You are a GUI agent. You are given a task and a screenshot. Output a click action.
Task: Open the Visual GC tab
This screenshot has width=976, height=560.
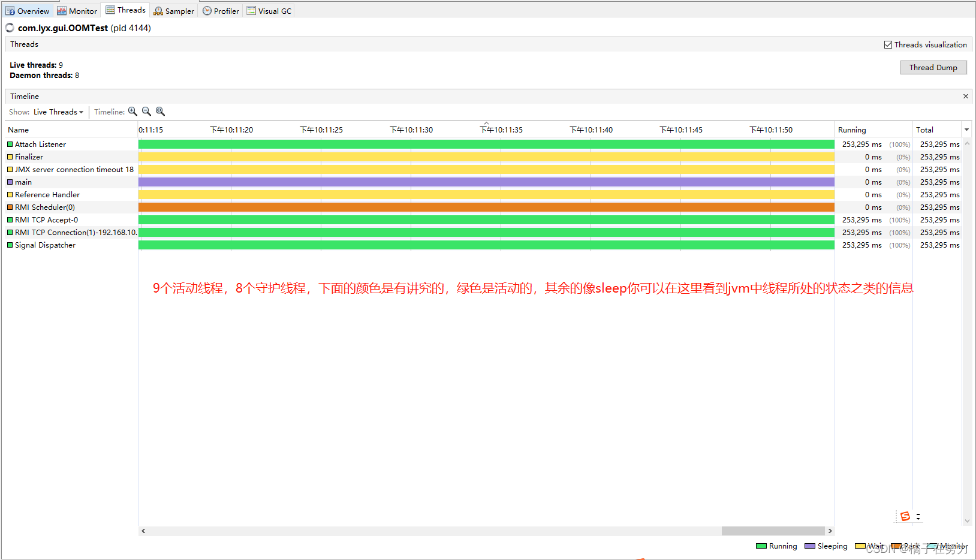point(269,11)
